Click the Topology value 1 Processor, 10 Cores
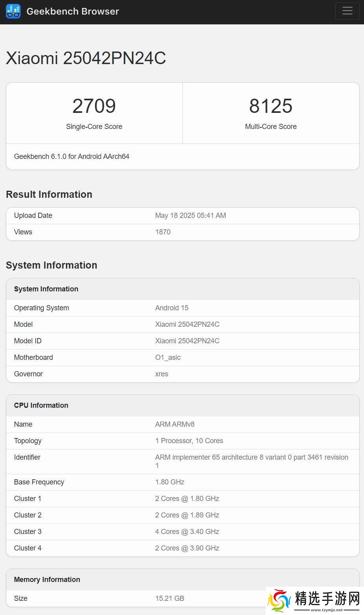 [189, 441]
